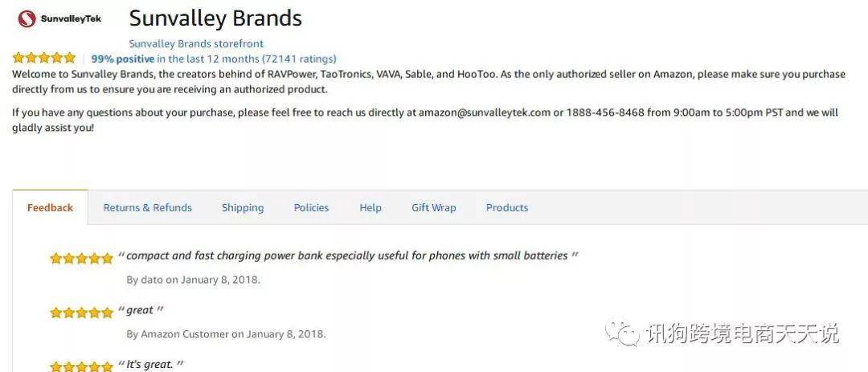
Task: Click the "By dato on January 8, 2018" line
Action: 193,280
